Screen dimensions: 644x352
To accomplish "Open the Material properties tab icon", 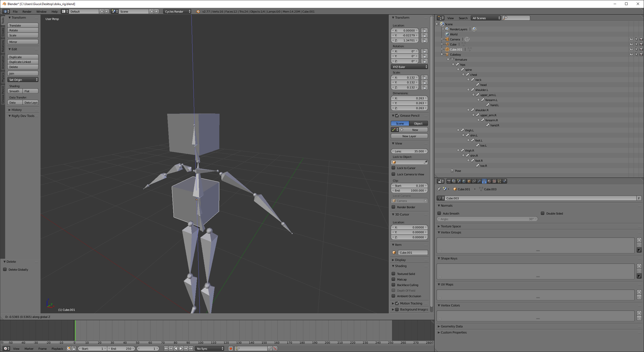I will pyautogui.click(x=489, y=181).
